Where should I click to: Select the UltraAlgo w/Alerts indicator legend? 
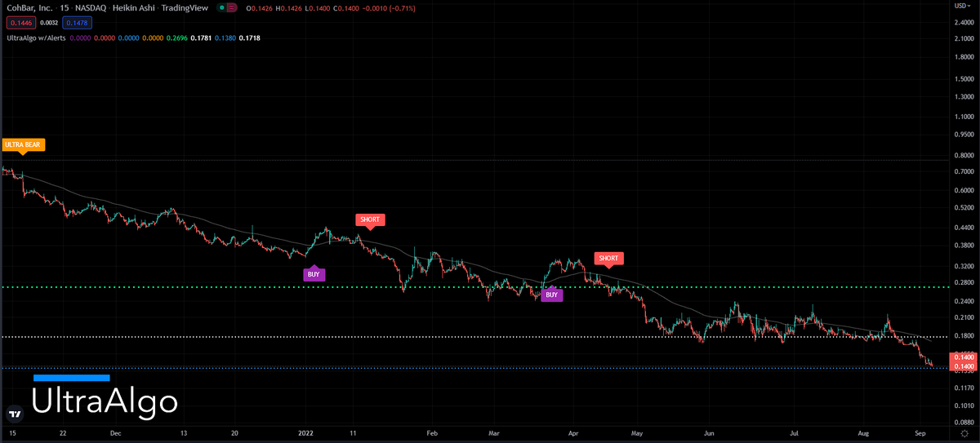34,38
